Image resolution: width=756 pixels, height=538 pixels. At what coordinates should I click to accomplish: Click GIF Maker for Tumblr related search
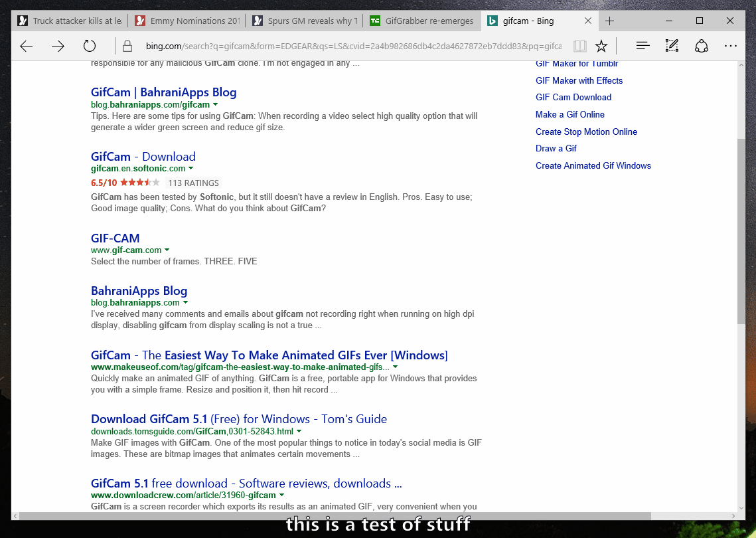pos(577,64)
